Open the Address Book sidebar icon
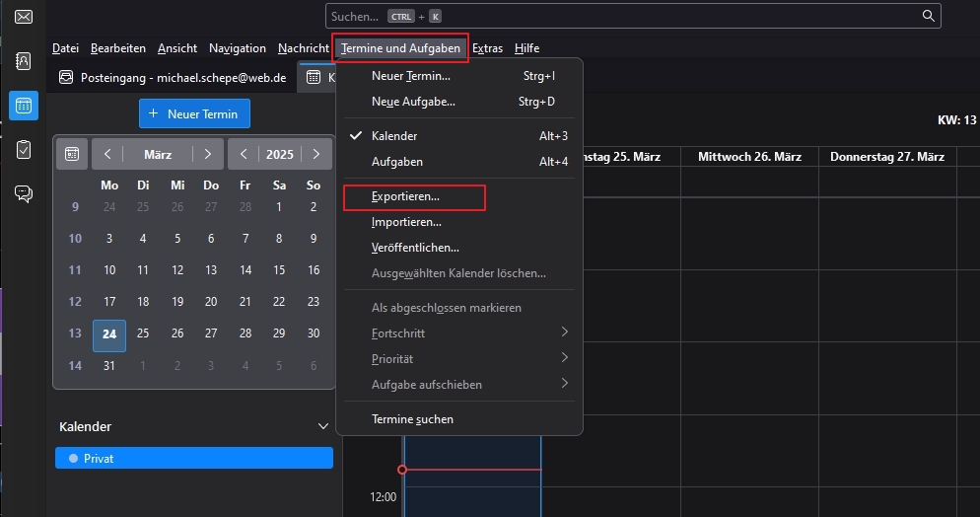 point(24,61)
